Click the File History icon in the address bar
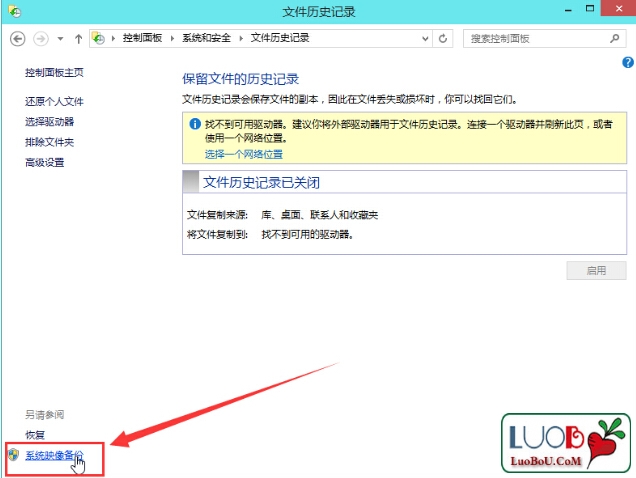The width and height of the screenshot is (636, 478). 99,38
